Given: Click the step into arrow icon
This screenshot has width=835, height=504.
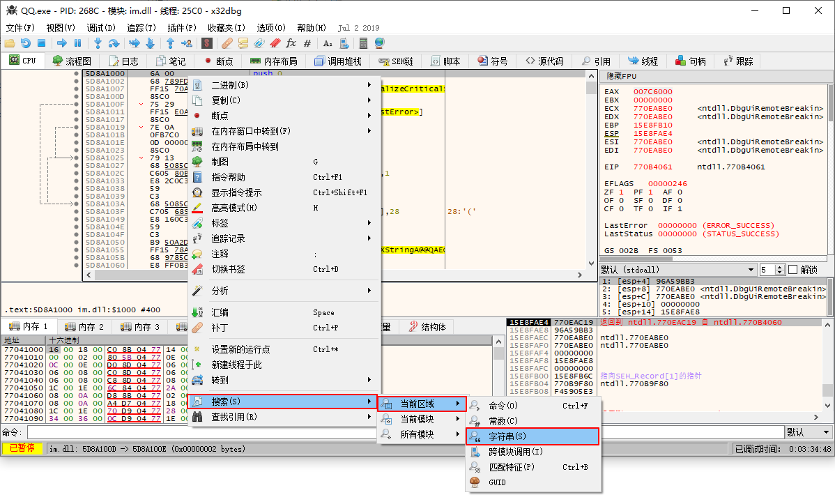Looking at the screenshot, I should [x=98, y=43].
